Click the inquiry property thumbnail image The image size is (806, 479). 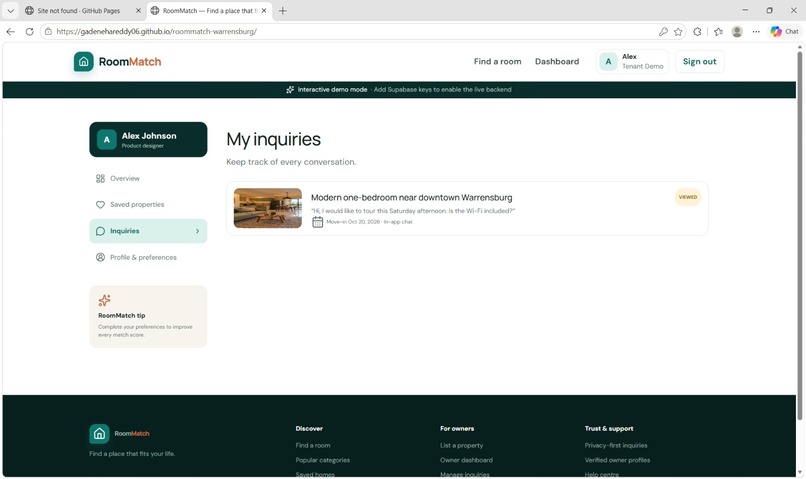coord(268,208)
